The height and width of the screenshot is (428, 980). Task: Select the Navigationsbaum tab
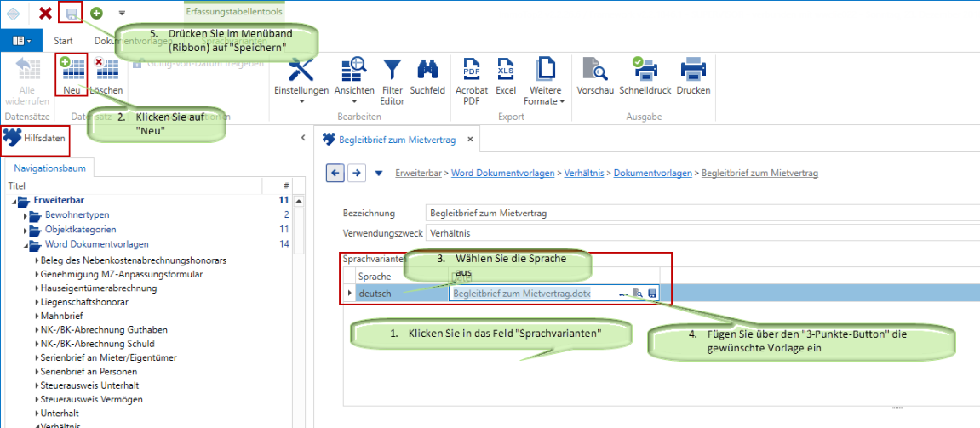click(49, 168)
